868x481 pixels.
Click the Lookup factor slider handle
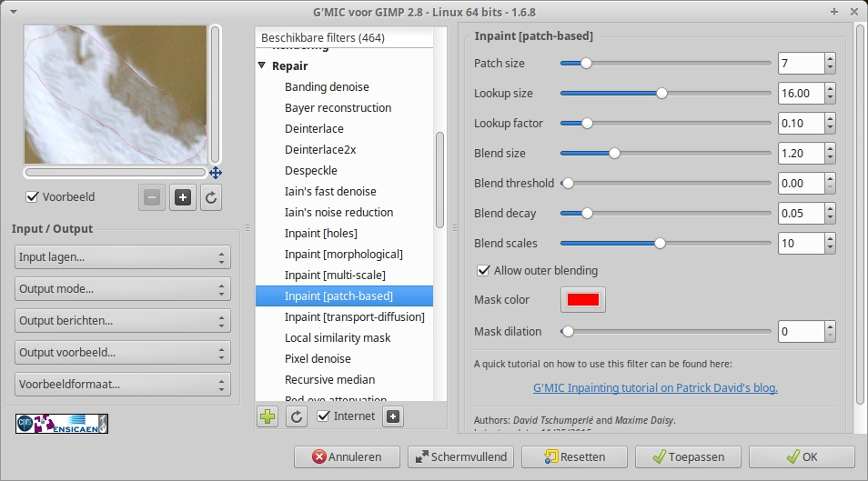(x=587, y=123)
